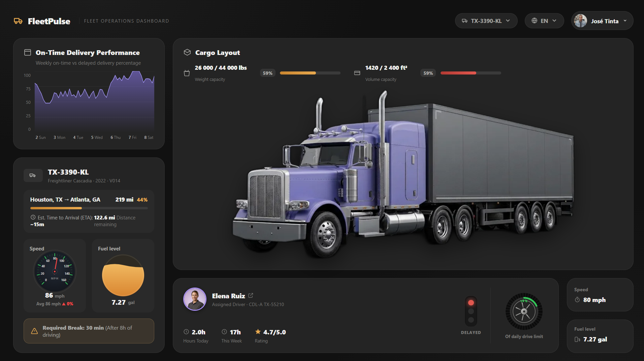The image size is (644, 361).
Task: Click the speedometer gauge
Action: point(55,271)
